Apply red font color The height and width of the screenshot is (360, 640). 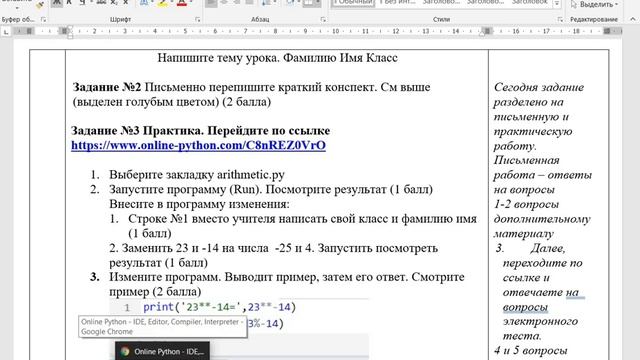pyautogui.click(x=182, y=3)
